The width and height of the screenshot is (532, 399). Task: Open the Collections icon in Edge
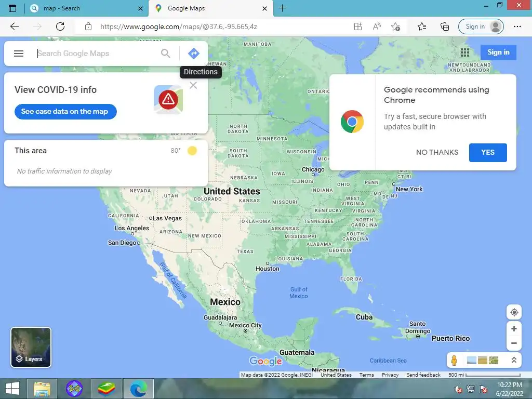[x=445, y=26]
